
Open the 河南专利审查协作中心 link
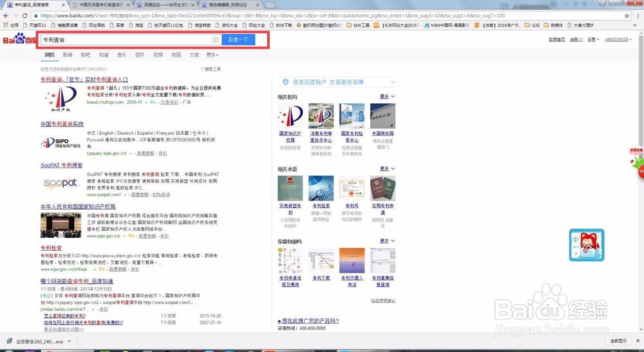[x=321, y=137]
